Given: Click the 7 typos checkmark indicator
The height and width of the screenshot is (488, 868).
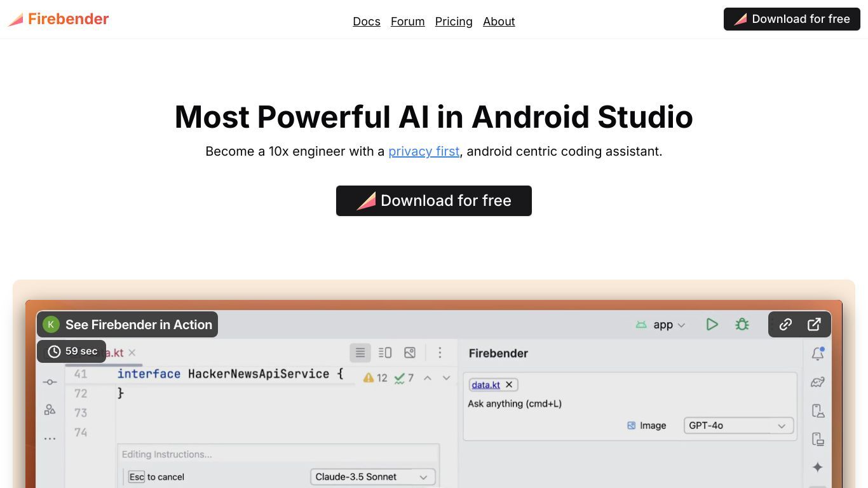Looking at the screenshot, I should pyautogui.click(x=404, y=378).
